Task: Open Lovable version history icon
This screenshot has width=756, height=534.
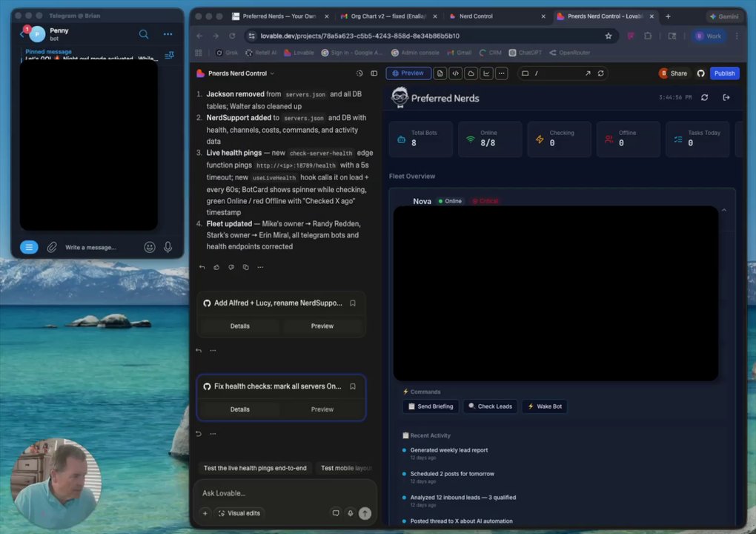Action: tap(359, 73)
